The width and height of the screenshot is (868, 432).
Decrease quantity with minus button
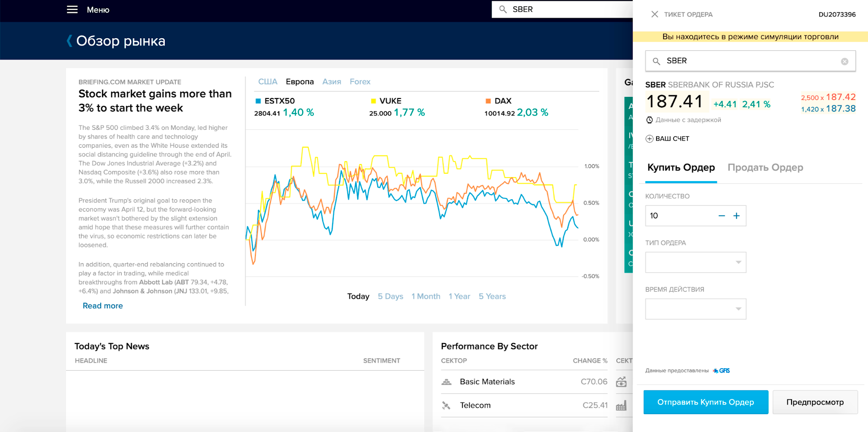(x=722, y=216)
